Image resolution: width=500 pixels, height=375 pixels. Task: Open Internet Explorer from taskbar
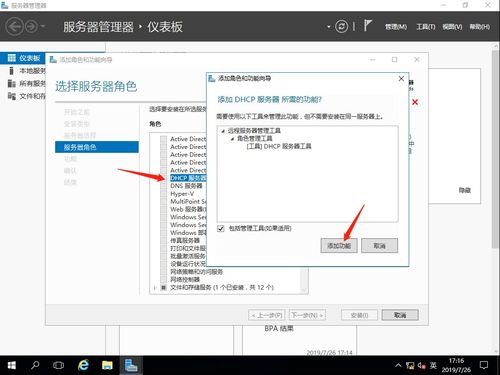[x=83, y=365]
